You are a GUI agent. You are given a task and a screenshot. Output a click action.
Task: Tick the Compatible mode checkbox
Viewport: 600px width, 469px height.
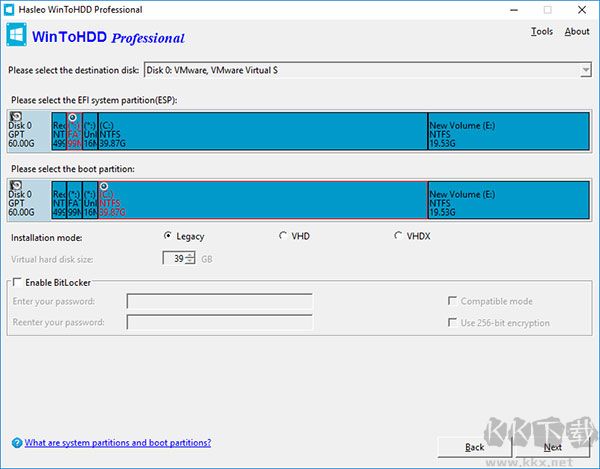click(452, 301)
